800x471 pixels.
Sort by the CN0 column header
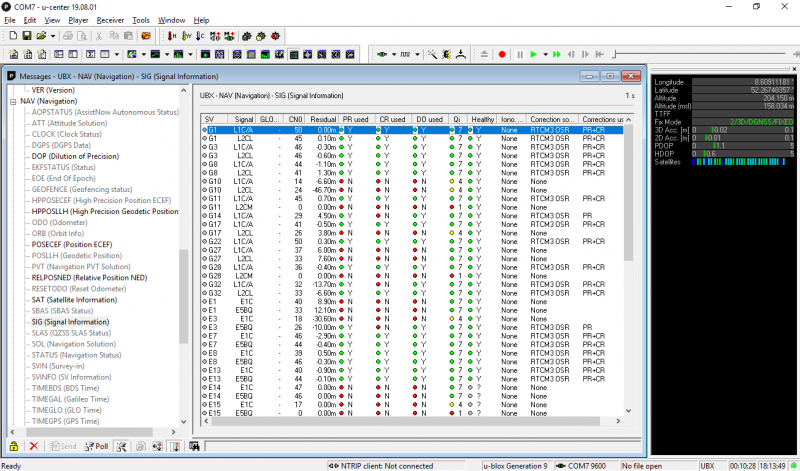click(x=294, y=119)
